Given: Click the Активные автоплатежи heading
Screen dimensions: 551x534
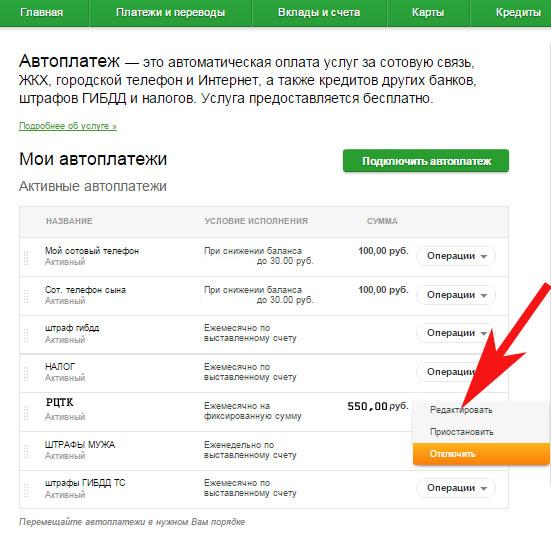Looking at the screenshot, I should (93, 186).
